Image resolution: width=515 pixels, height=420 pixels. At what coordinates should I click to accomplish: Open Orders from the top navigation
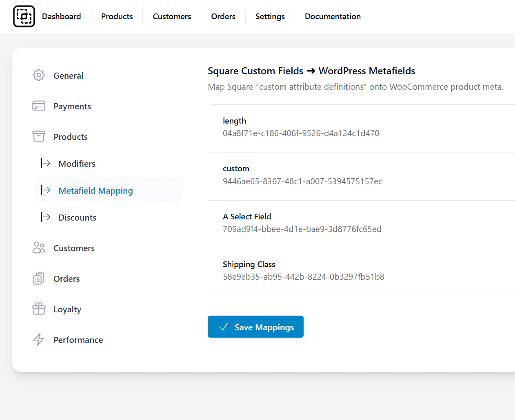point(223,16)
